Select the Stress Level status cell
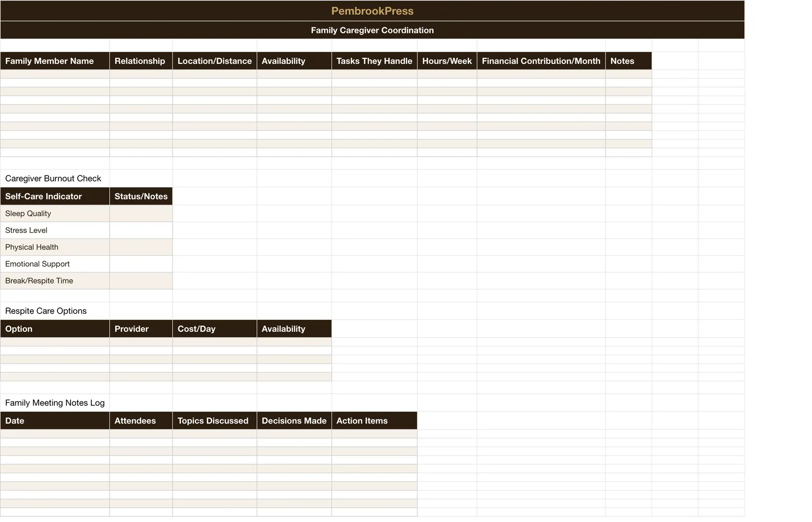The width and height of the screenshot is (812, 522). click(x=141, y=230)
